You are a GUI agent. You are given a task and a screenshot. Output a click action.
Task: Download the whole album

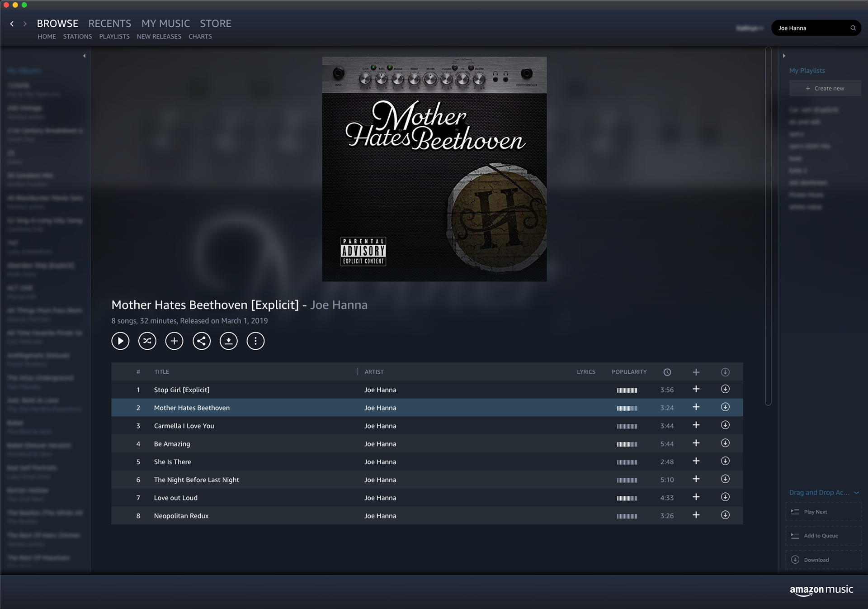click(x=229, y=341)
